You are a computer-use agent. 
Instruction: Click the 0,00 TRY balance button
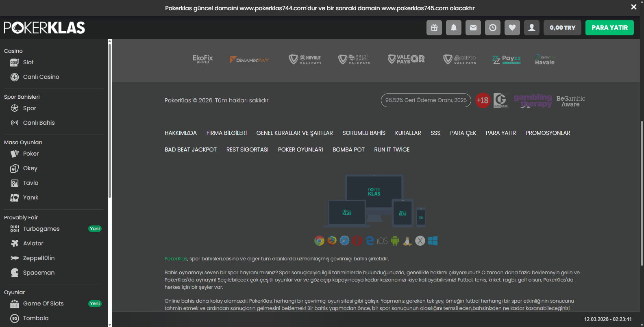pos(562,28)
